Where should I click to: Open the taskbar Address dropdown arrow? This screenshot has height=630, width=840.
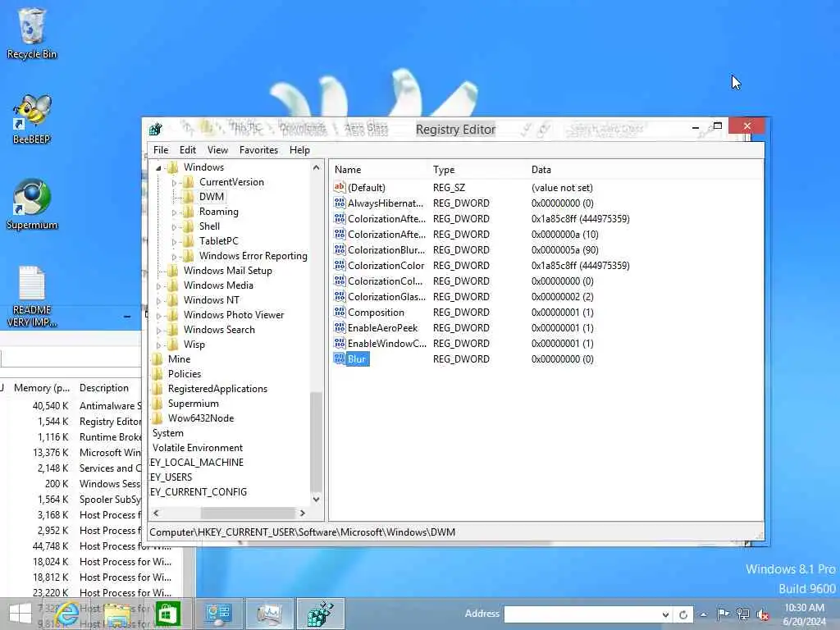(x=664, y=615)
